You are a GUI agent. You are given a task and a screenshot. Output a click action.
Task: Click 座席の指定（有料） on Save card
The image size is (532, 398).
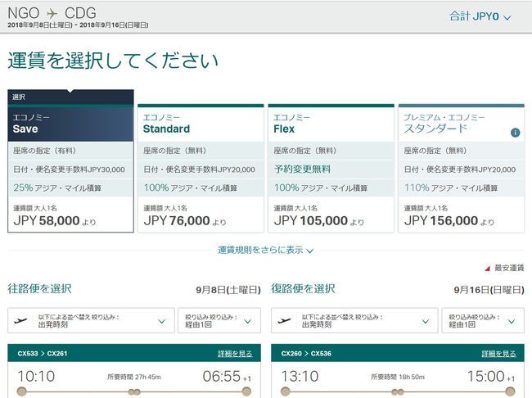(44, 151)
